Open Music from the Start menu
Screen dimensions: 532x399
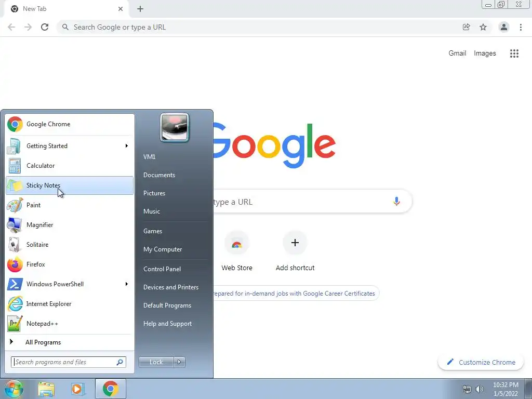coord(152,211)
